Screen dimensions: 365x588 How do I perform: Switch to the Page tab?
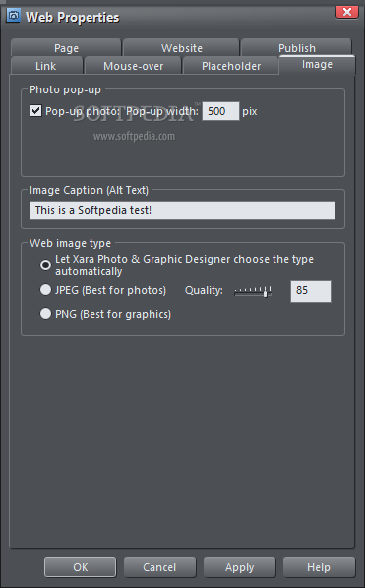(x=66, y=47)
